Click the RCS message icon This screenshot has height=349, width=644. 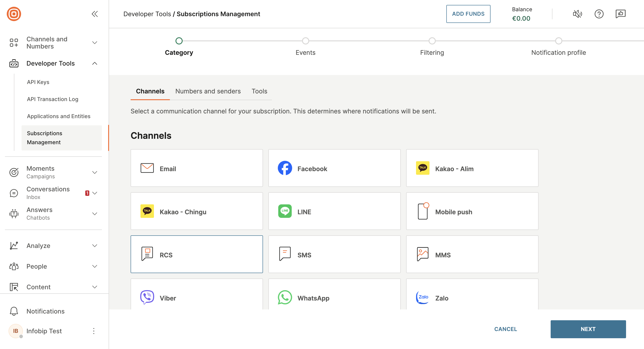pos(147,254)
